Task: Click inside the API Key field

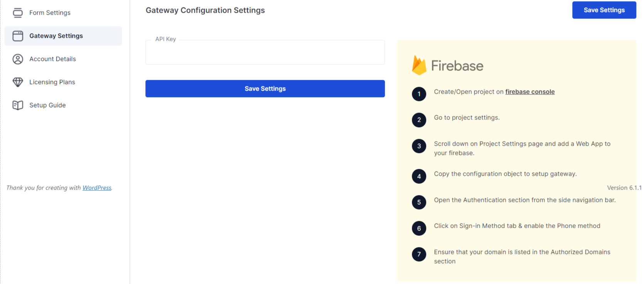Action: pos(265,52)
